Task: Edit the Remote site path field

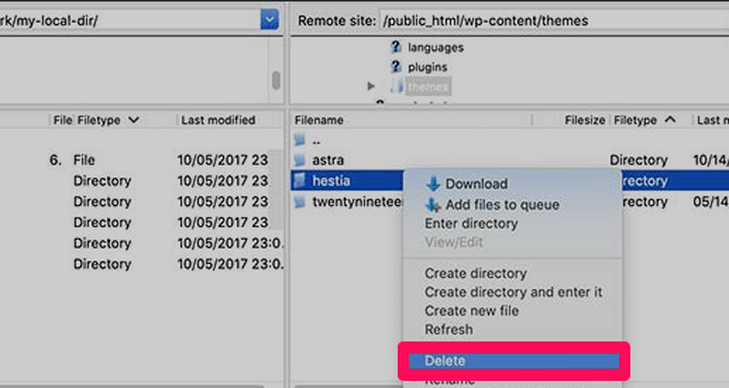Action: tap(553, 21)
